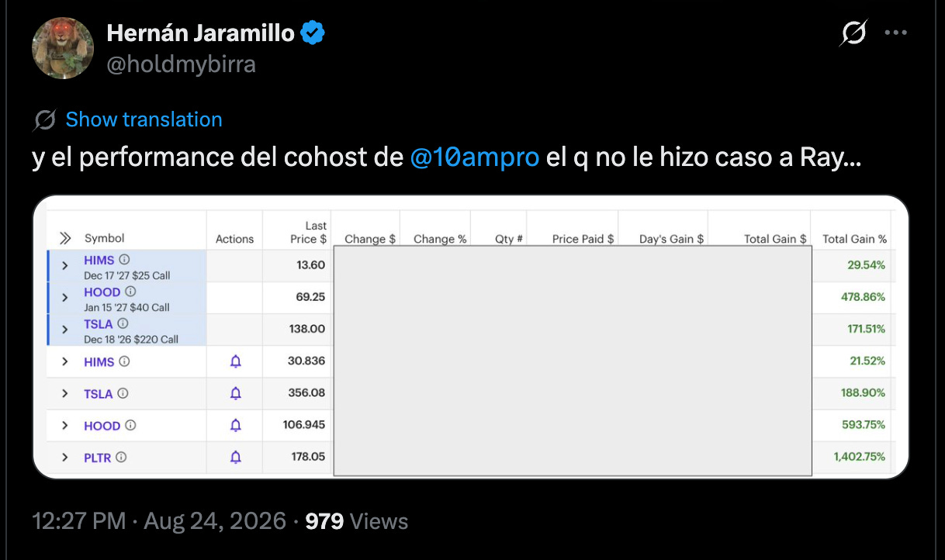Open the portfolio table image

[x=470, y=337]
